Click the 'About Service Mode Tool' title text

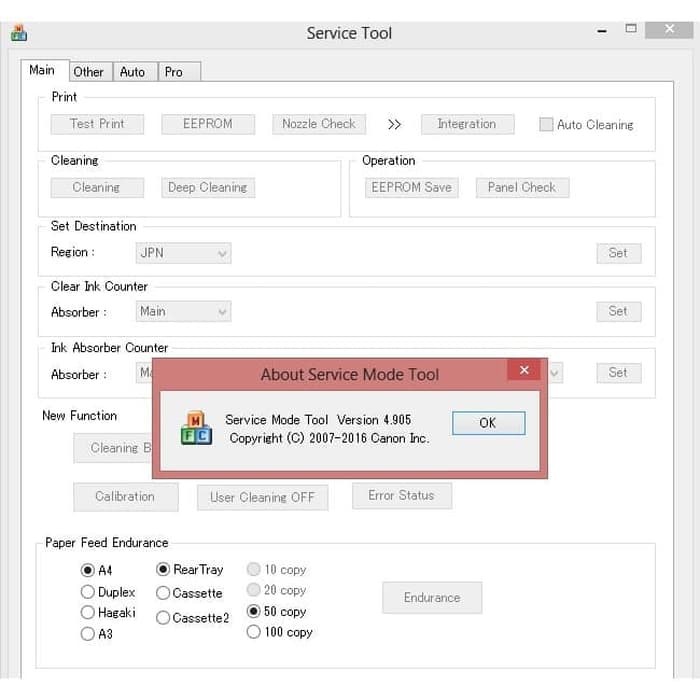coord(350,374)
